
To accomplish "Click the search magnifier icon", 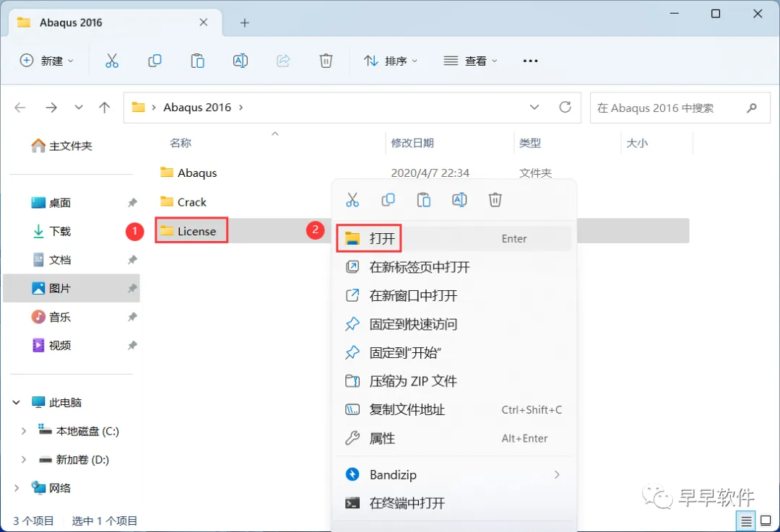I will tap(752, 108).
